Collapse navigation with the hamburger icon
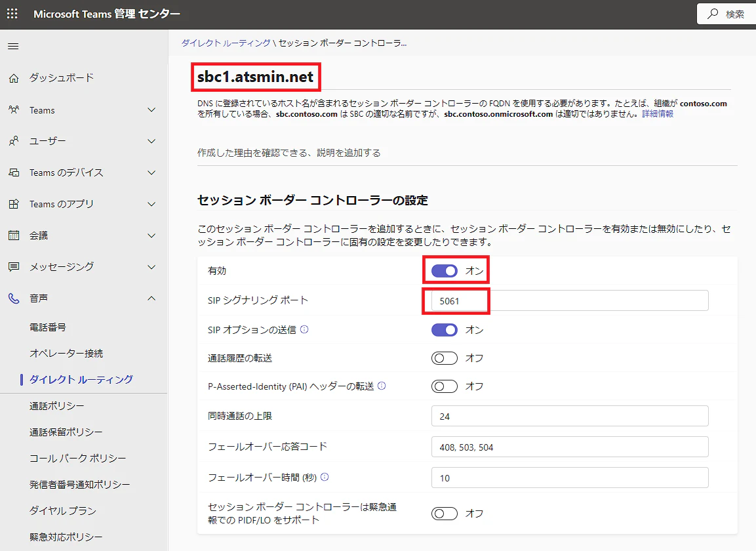Image resolution: width=756 pixels, height=551 pixels. pyautogui.click(x=14, y=47)
